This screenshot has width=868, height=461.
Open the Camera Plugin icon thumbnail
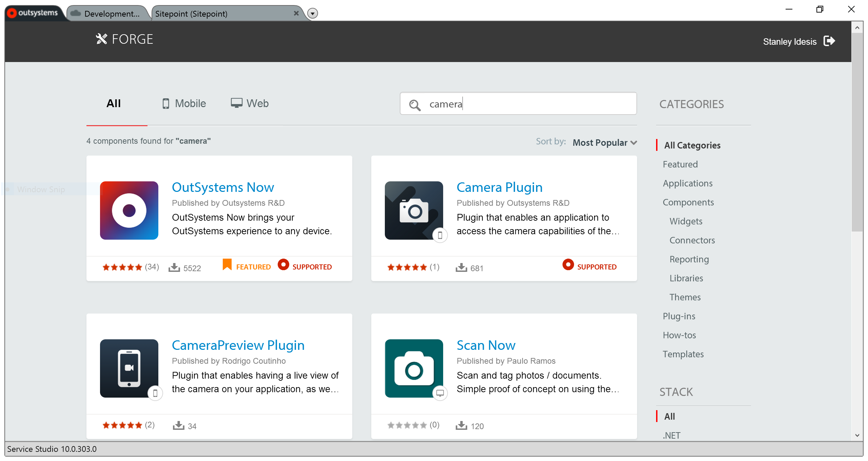[x=414, y=211]
